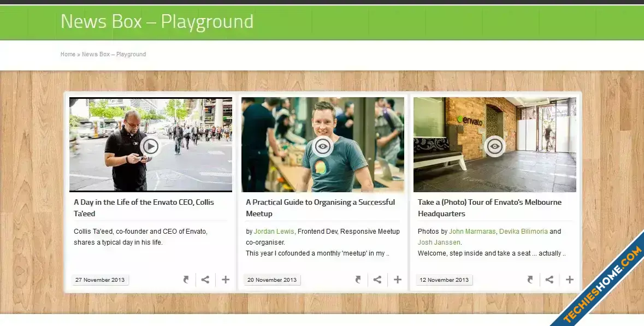Open Josh Janssen photographer link
Viewport: 644px width, 326px height.
click(439, 242)
